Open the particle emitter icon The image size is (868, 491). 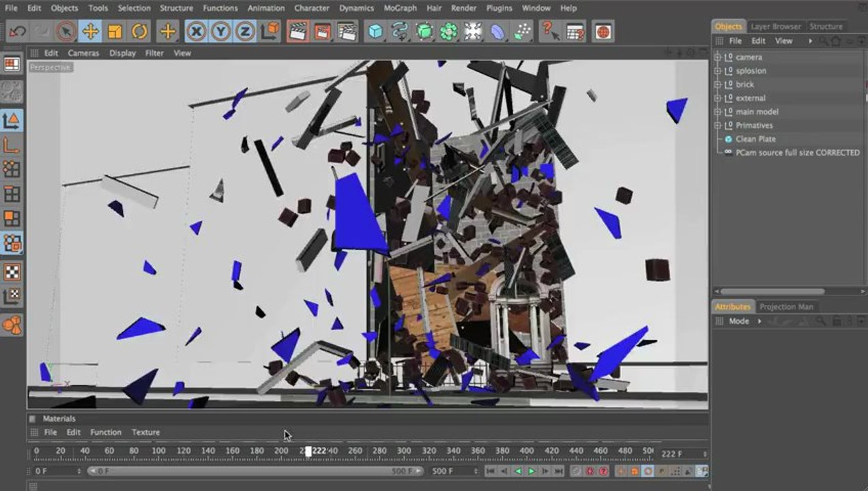522,31
